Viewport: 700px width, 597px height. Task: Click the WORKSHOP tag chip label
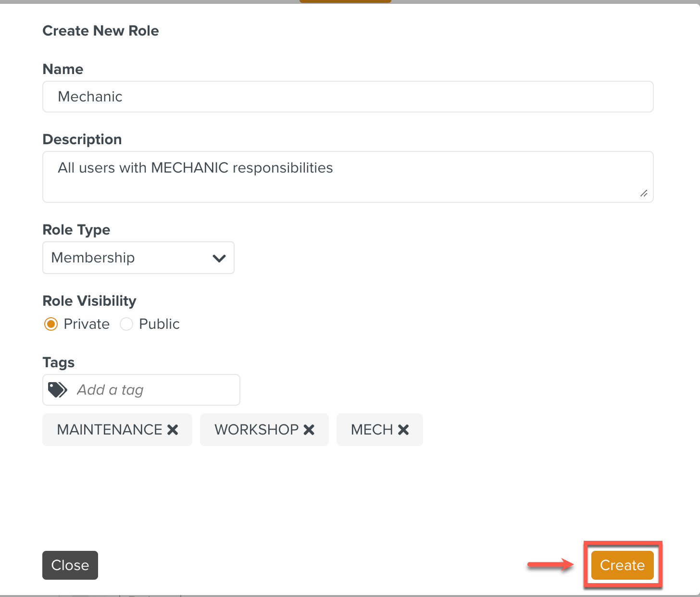coord(257,430)
